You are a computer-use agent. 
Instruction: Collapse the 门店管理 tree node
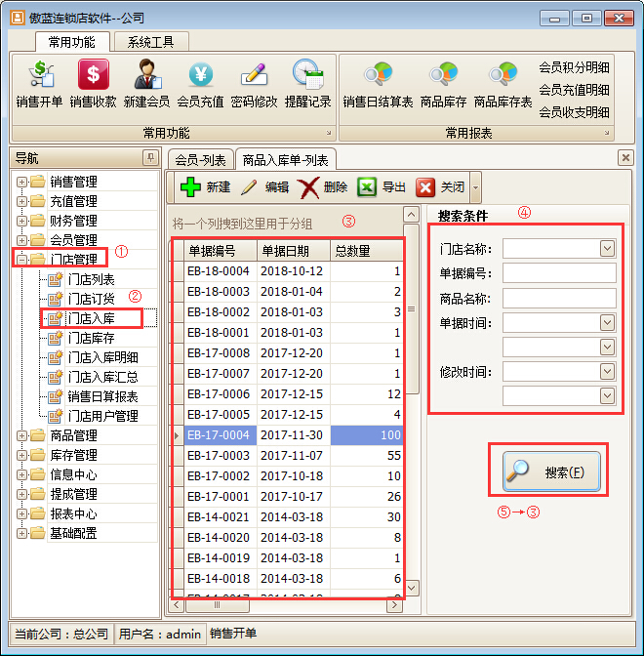coord(21,260)
